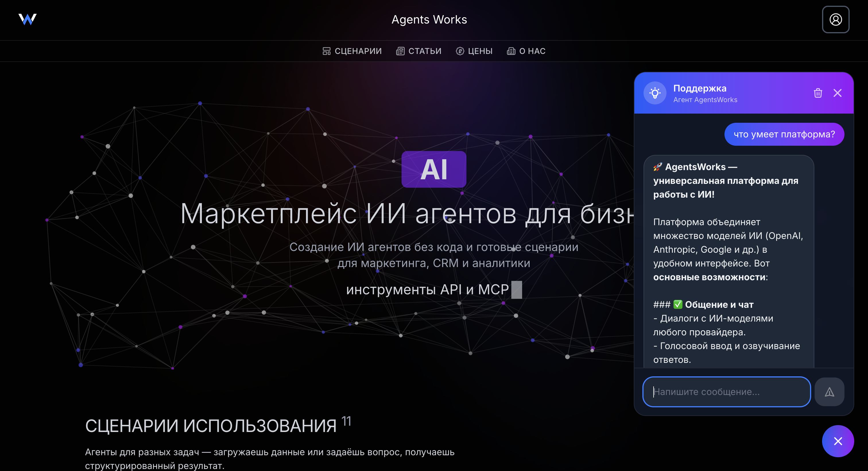Close the support chat panel header

pyautogui.click(x=837, y=93)
